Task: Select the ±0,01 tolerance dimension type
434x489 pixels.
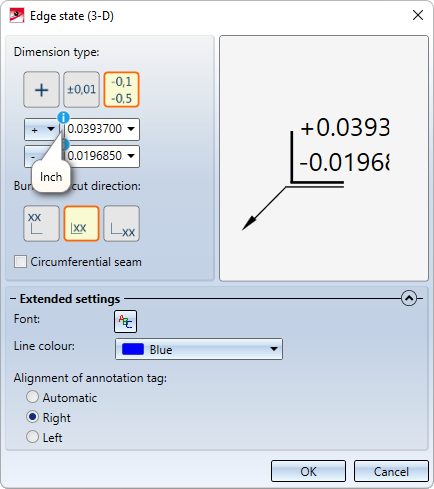Action: pyautogui.click(x=82, y=89)
